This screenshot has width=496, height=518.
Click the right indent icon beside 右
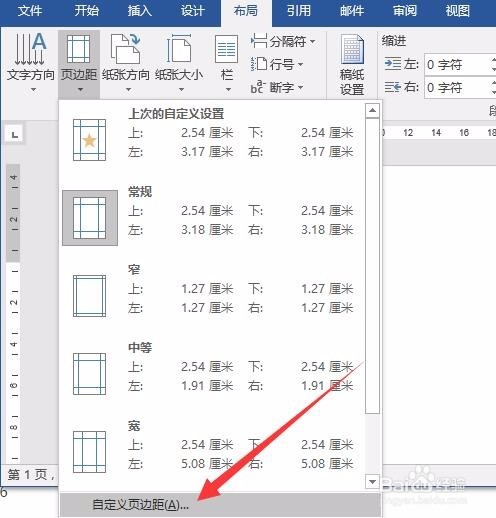coord(393,87)
